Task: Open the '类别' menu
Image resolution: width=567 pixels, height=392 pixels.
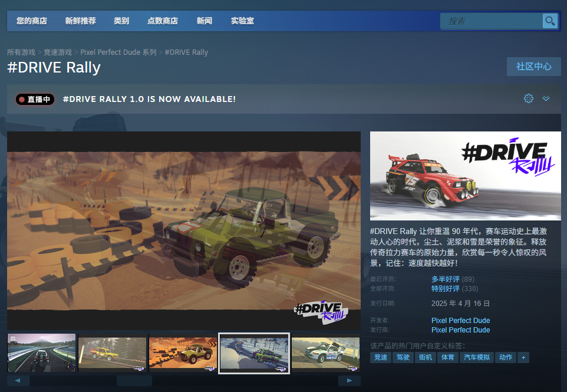Action: 121,21
